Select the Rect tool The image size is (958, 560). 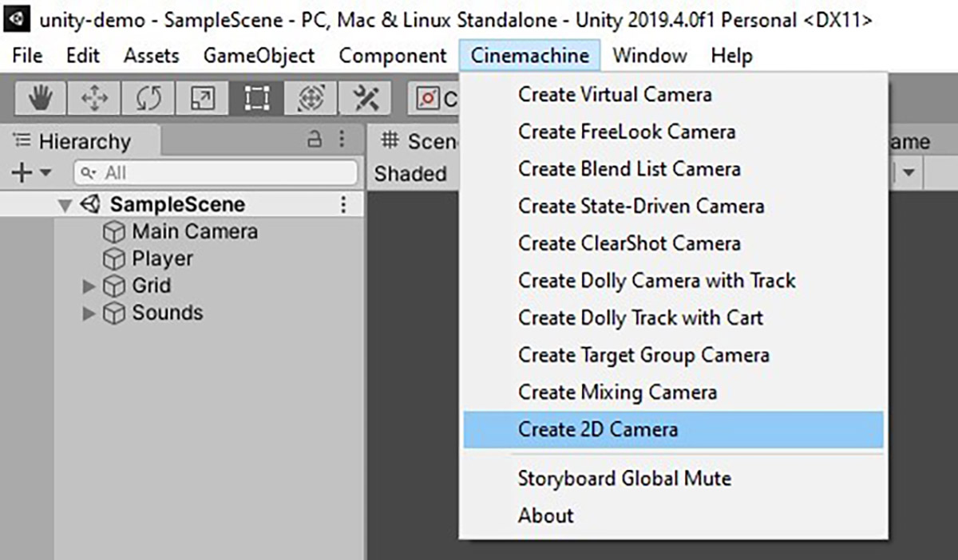point(256,99)
